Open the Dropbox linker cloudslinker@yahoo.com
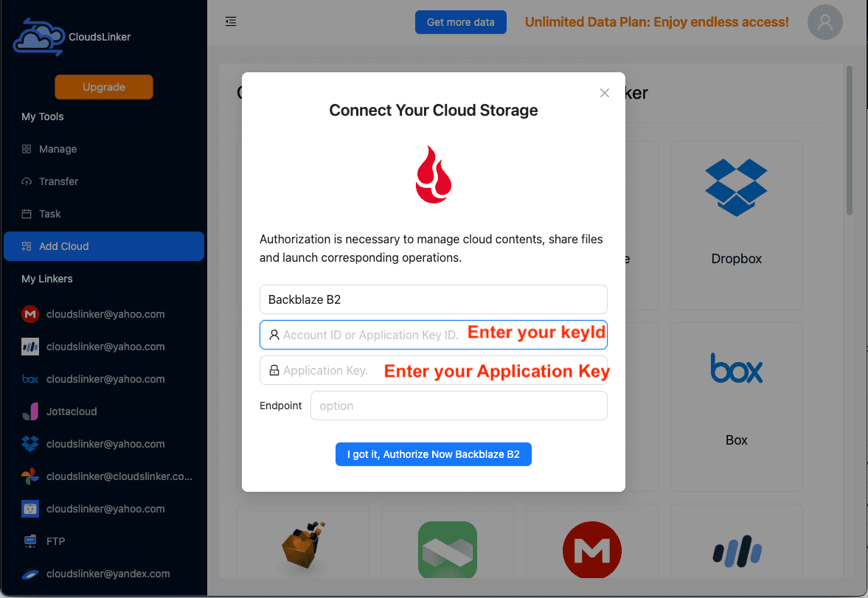Viewport: 868px width, 598px height. coord(104,444)
